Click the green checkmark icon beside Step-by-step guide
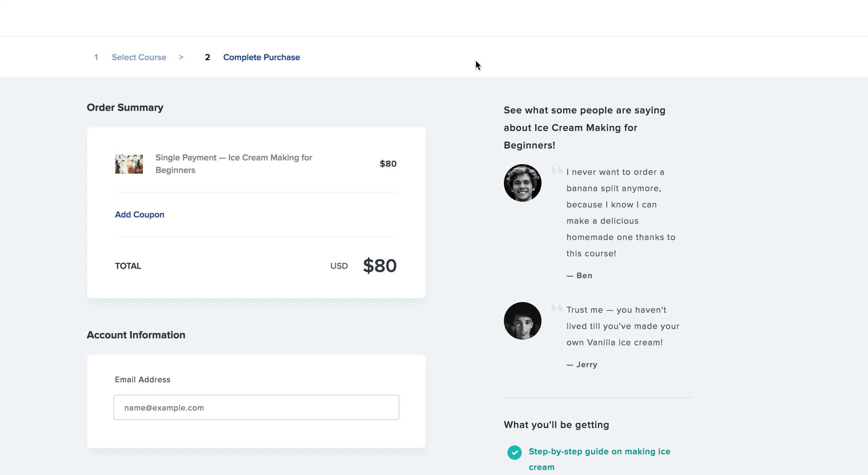The height and width of the screenshot is (475, 868). point(514,452)
